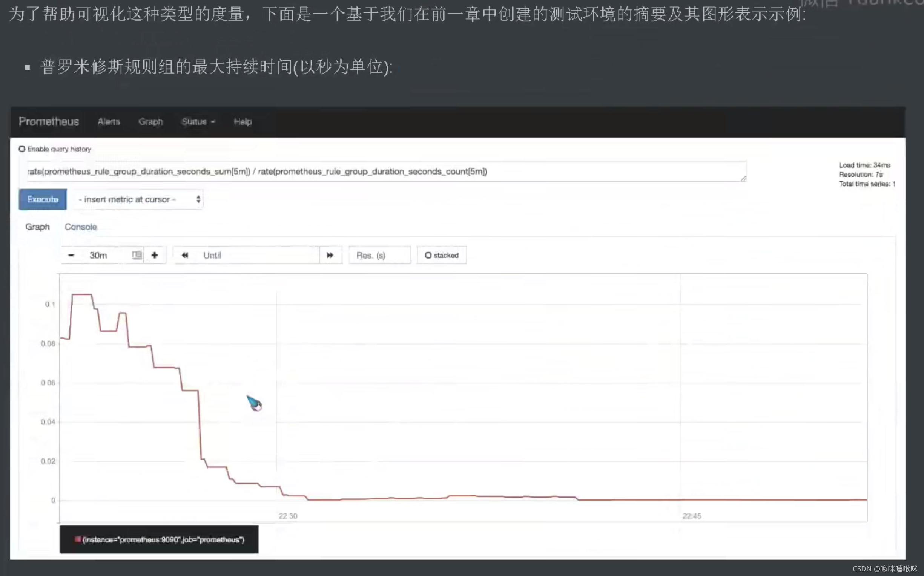924x576 pixels.
Task: Click the Total time series: 1 text
Action: (x=867, y=184)
